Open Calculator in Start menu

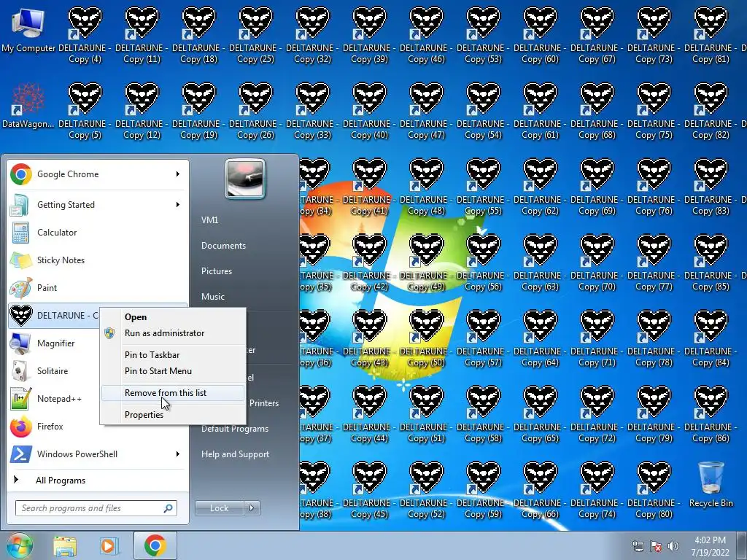point(98,233)
